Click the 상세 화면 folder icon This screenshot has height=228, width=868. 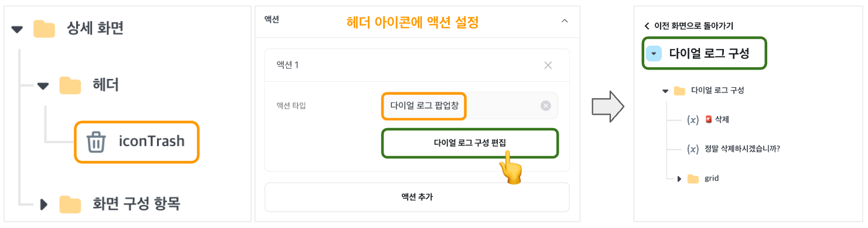43,28
